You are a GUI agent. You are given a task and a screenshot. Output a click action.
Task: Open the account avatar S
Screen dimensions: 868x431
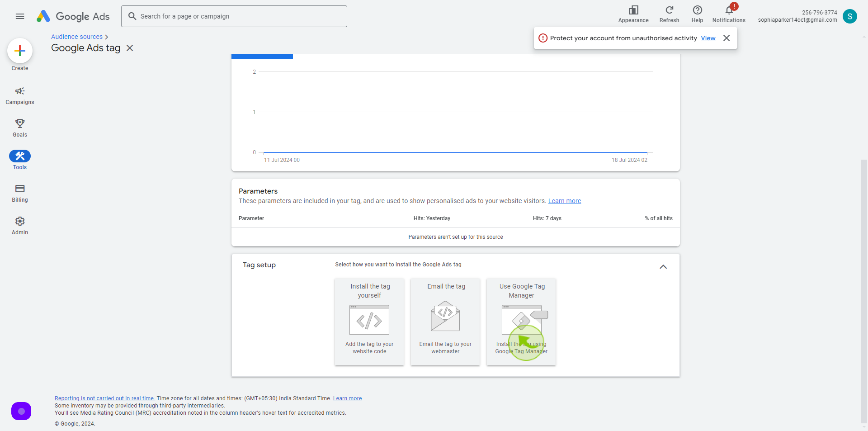point(849,16)
